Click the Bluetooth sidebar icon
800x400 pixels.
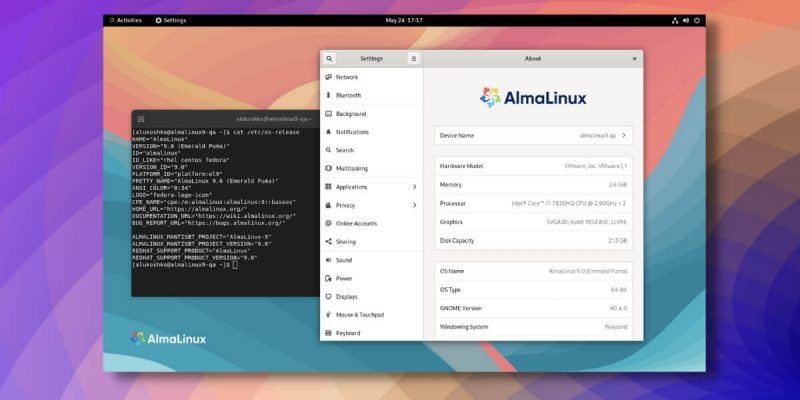[x=328, y=95]
